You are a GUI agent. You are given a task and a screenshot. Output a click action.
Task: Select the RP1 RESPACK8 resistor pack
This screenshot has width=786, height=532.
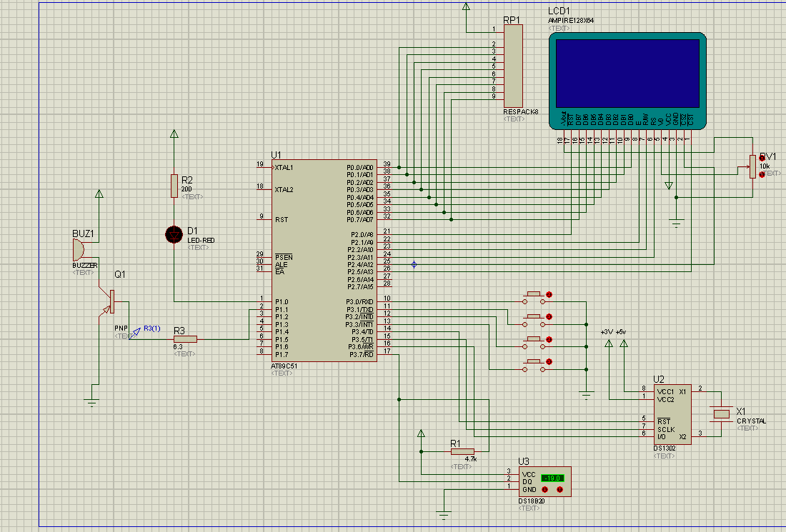(513, 66)
